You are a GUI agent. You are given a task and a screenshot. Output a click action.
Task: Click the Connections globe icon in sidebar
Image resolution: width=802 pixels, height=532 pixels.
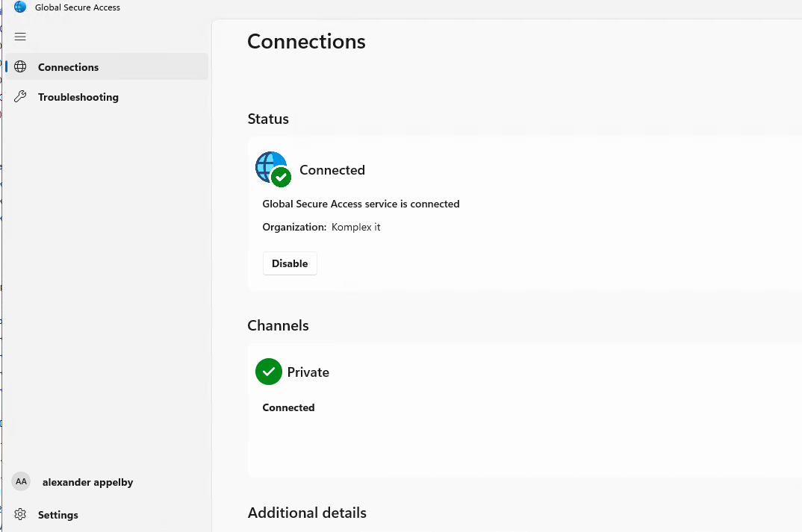(21, 67)
